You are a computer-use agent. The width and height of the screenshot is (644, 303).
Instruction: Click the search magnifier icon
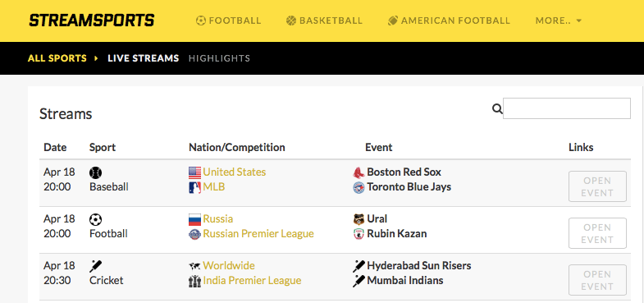click(497, 109)
